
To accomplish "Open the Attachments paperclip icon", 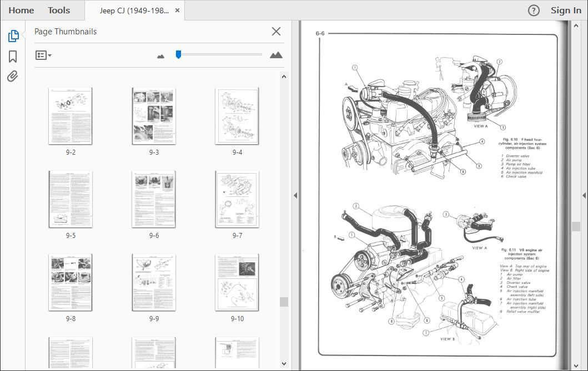I will 12,77.
